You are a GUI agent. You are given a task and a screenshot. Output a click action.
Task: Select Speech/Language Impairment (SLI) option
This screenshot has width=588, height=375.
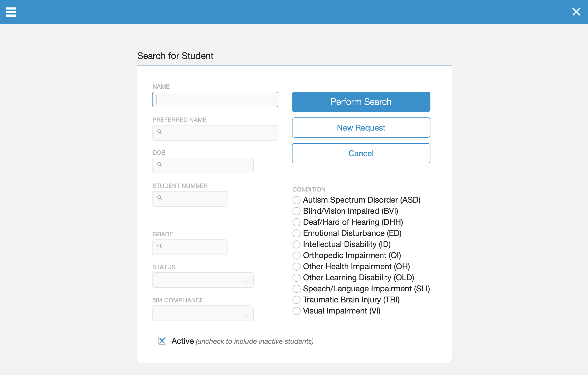[x=297, y=289]
